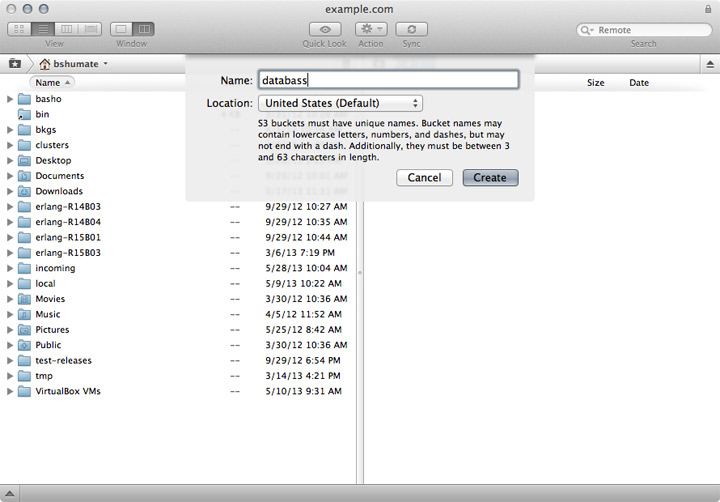Image resolution: width=720 pixels, height=502 pixels.
Task: Select the bin alias folder icon
Action: click(x=24, y=114)
